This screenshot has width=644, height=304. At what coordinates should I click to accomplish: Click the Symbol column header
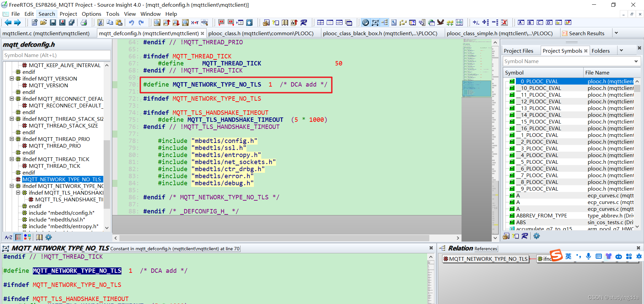click(543, 72)
